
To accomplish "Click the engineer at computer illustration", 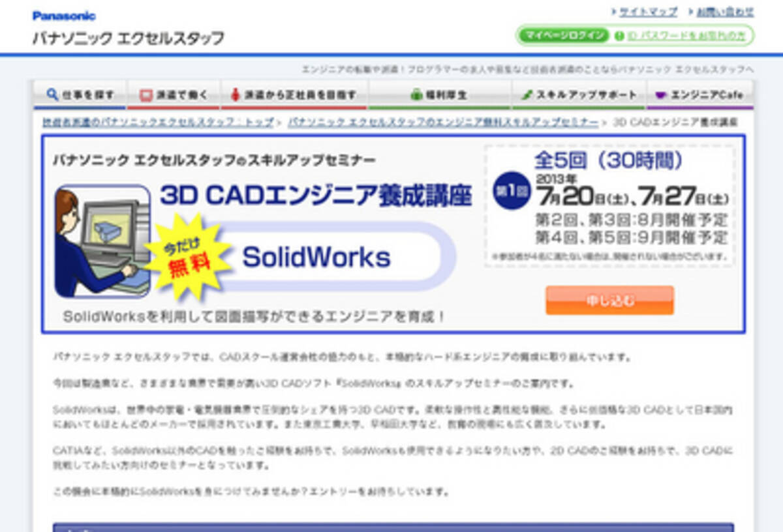I will point(102,241).
